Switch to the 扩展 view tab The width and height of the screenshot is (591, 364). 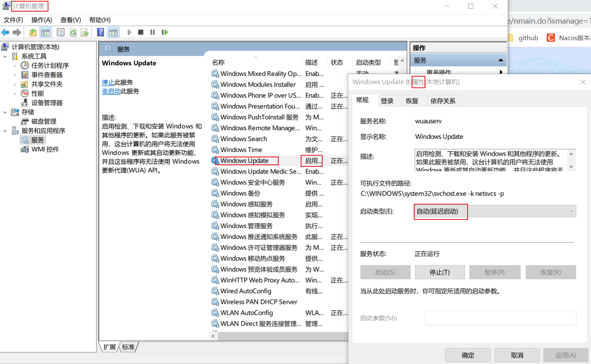pos(110,347)
